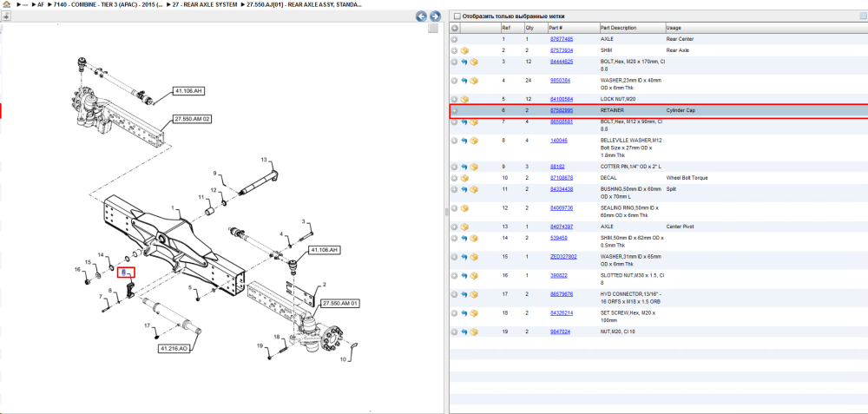Add HYD CONNECTOR ref 17 using plus icon

point(454,294)
